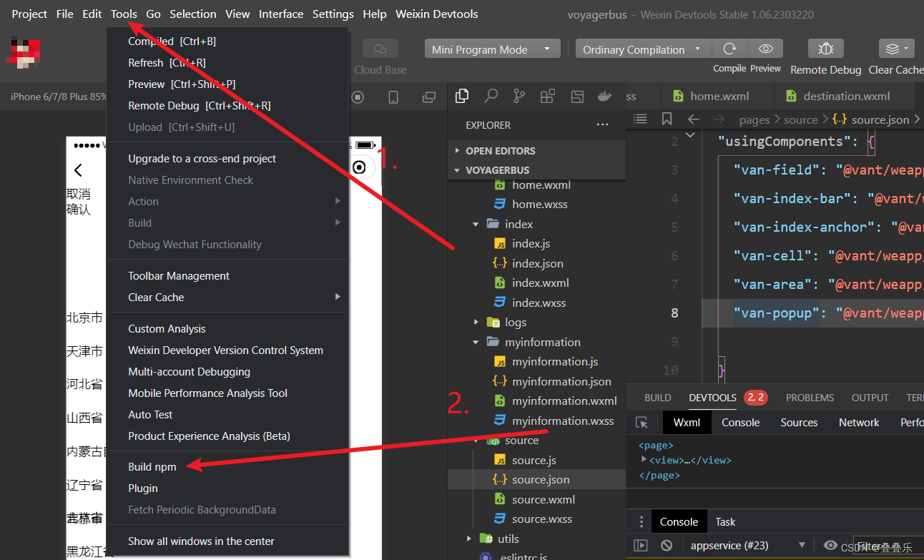Open the Ordinary Compilation dropdown
The width and height of the screenshot is (924, 560).
tap(643, 49)
